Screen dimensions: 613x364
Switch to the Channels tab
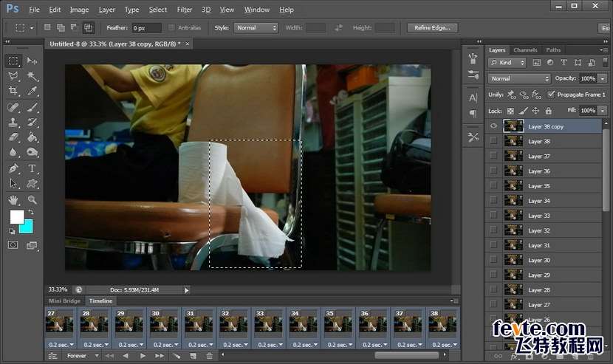[525, 50]
